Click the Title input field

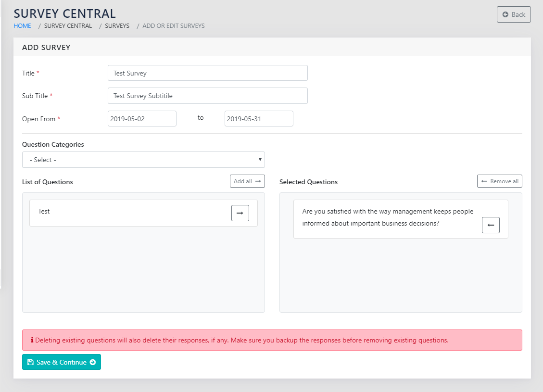(x=207, y=73)
